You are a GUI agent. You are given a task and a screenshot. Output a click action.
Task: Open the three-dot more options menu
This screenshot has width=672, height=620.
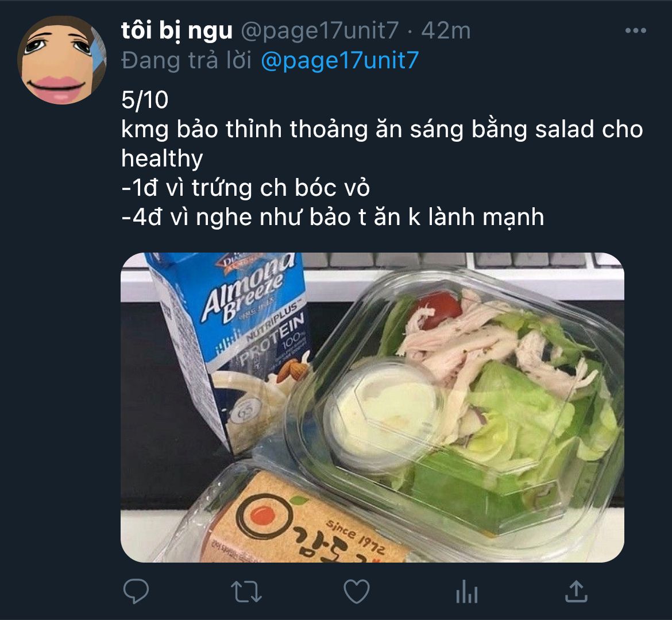[x=636, y=30]
